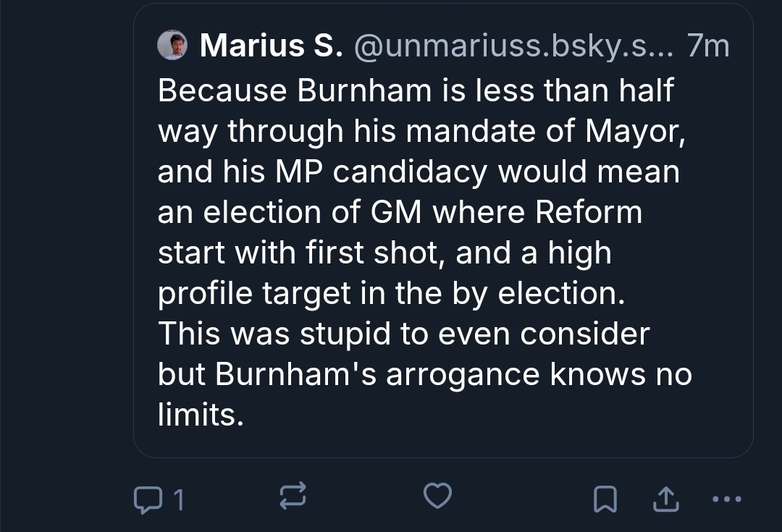Share the post via the upload icon
782x532 pixels.
click(x=666, y=498)
